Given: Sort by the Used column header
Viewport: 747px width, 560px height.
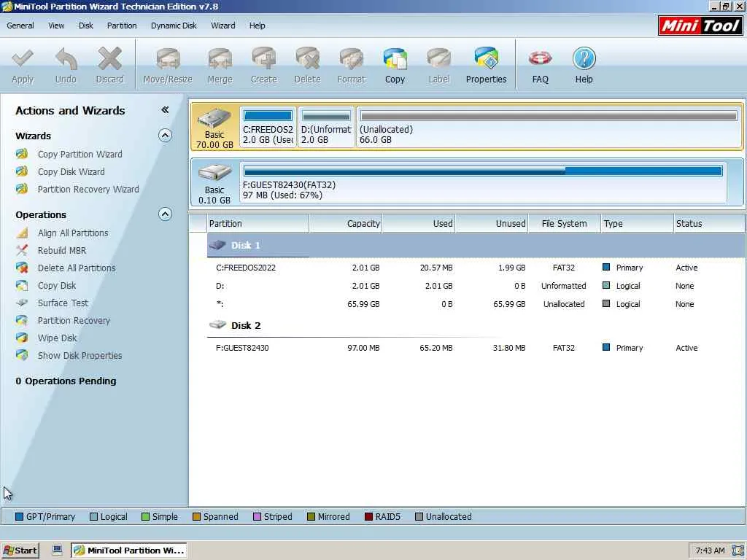Looking at the screenshot, I should [418, 224].
